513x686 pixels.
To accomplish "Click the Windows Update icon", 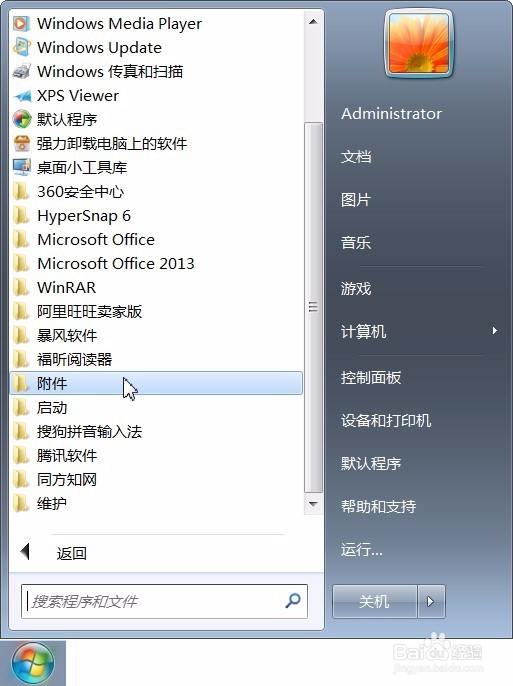I will pyautogui.click(x=21, y=47).
